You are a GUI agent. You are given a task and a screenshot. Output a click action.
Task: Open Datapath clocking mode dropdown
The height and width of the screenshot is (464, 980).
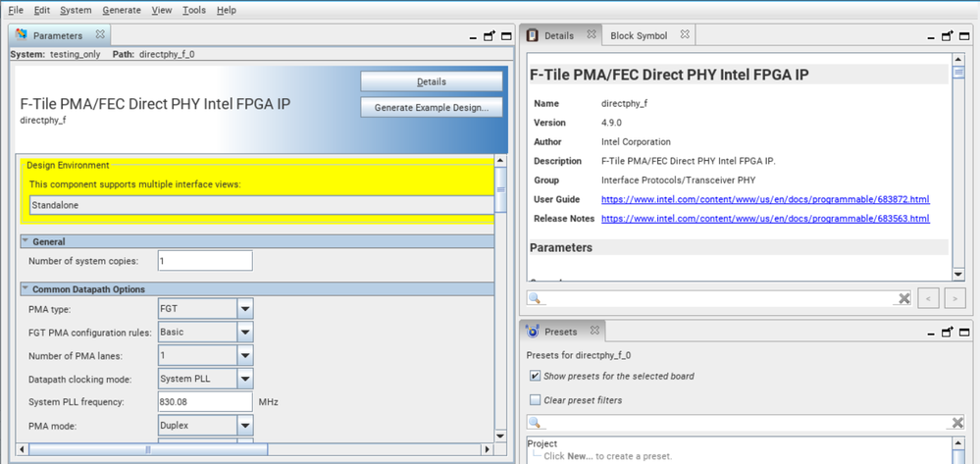pos(245,379)
